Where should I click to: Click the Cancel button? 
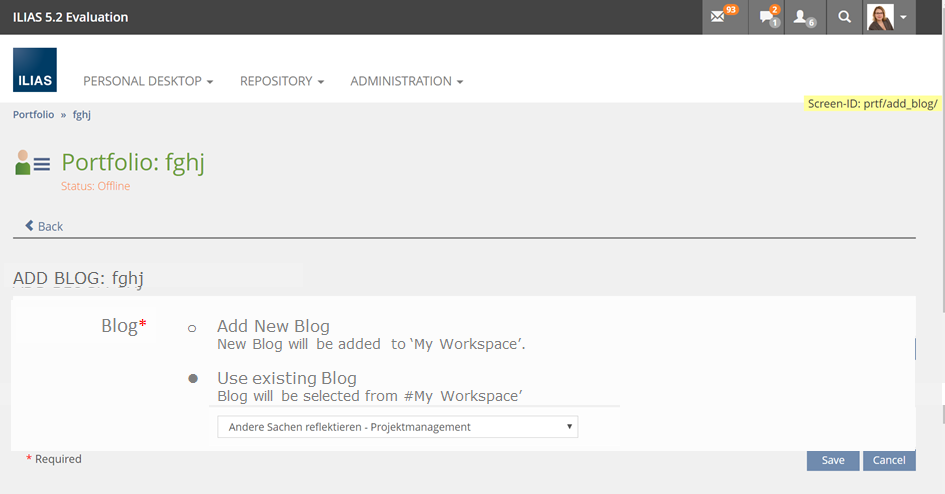pos(889,460)
